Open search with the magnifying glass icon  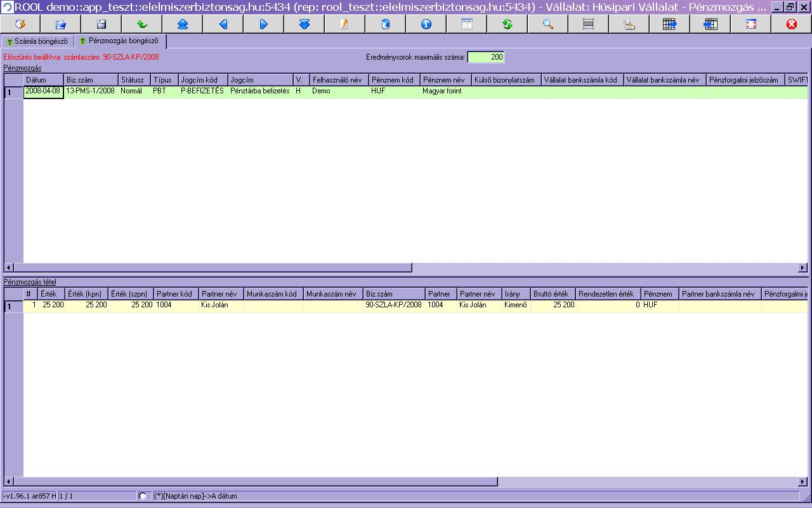[x=547, y=24]
